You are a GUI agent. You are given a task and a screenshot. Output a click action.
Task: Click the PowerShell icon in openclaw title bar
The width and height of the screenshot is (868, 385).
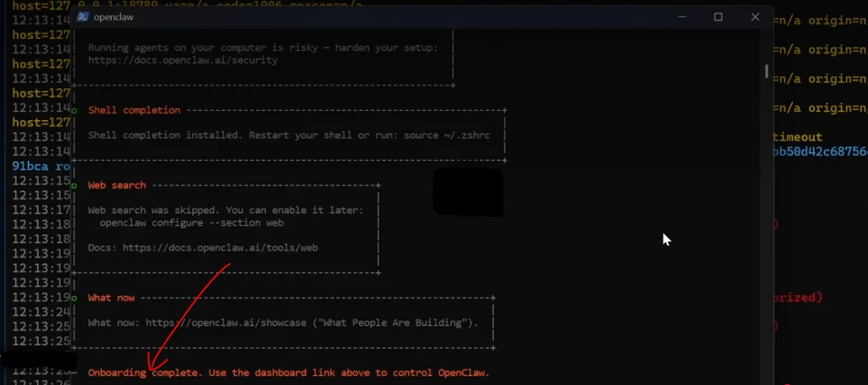tap(83, 17)
